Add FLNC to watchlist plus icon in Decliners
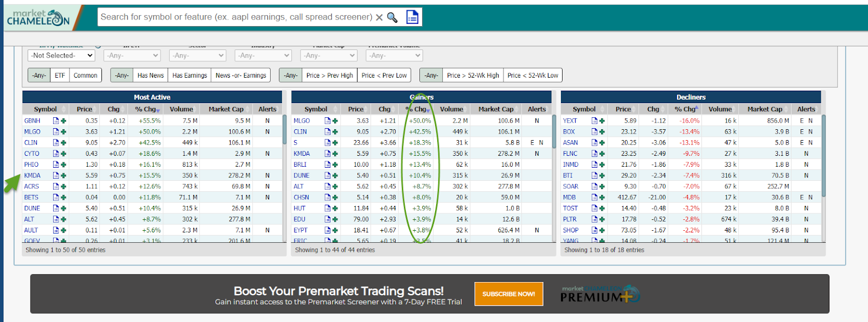 [602, 154]
